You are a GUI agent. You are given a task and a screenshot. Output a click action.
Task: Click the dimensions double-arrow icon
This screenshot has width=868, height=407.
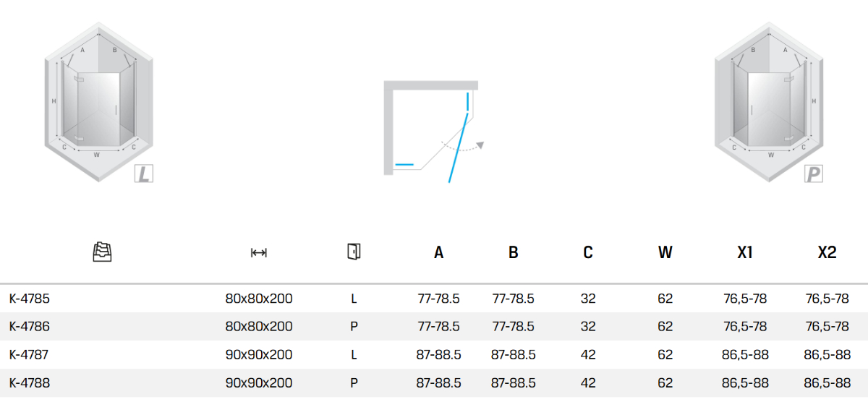(x=258, y=252)
